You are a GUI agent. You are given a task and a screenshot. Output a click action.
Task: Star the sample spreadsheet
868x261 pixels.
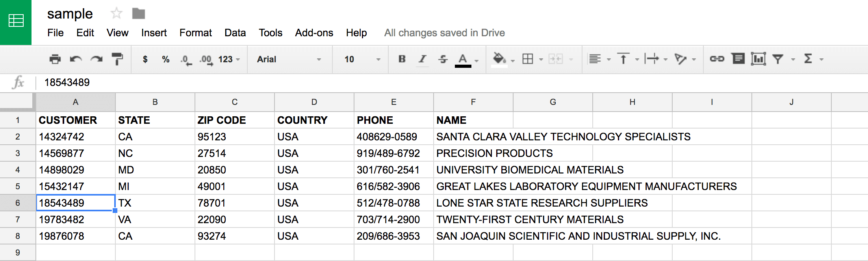116,13
